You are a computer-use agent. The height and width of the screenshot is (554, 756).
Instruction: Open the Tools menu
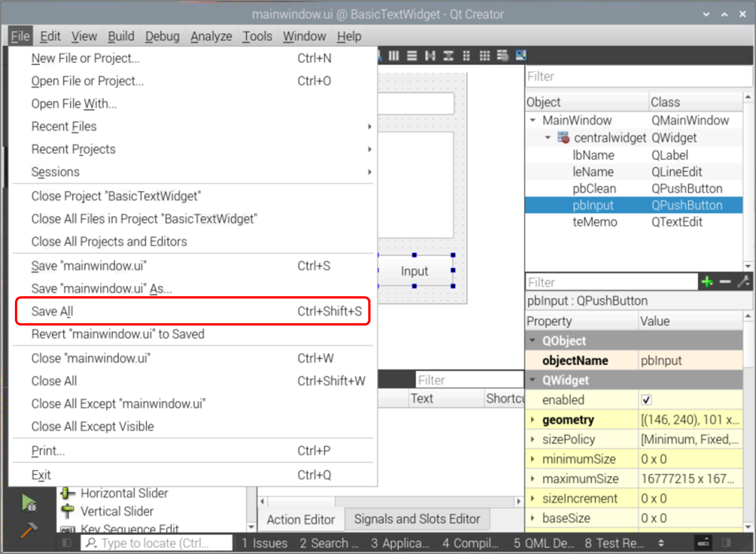point(257,36)
